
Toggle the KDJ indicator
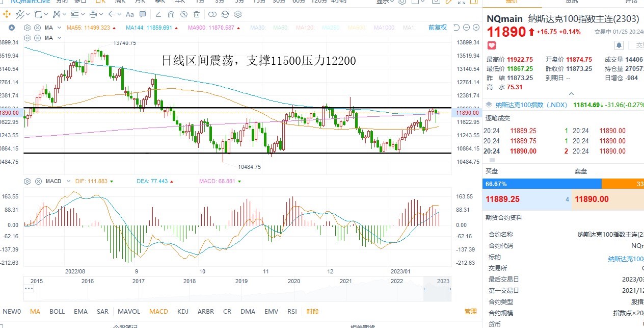(x=183, y=311)
